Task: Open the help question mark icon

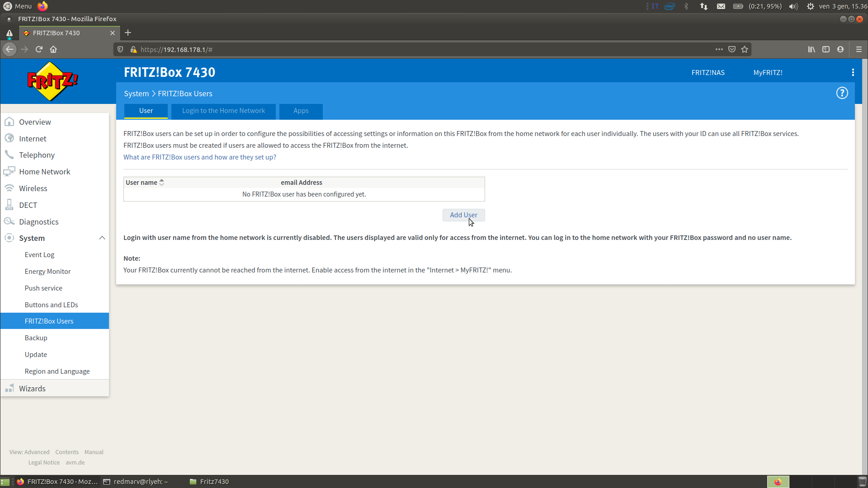Action: click(x=842, y=93)
